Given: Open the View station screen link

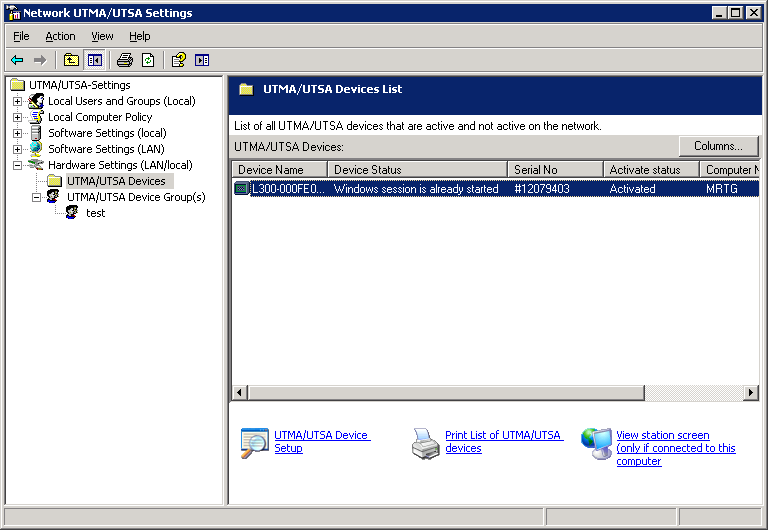Looking at the screenshot, I should pos(675,448).
